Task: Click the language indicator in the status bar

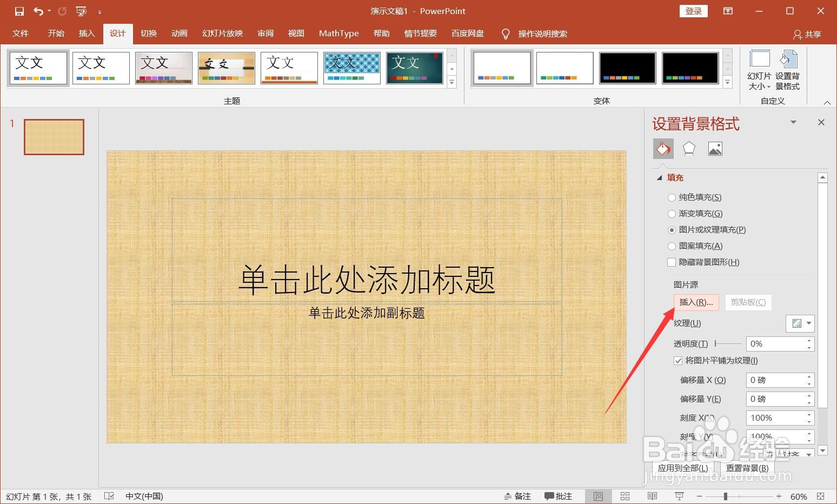Action: (x=144, y=496)
